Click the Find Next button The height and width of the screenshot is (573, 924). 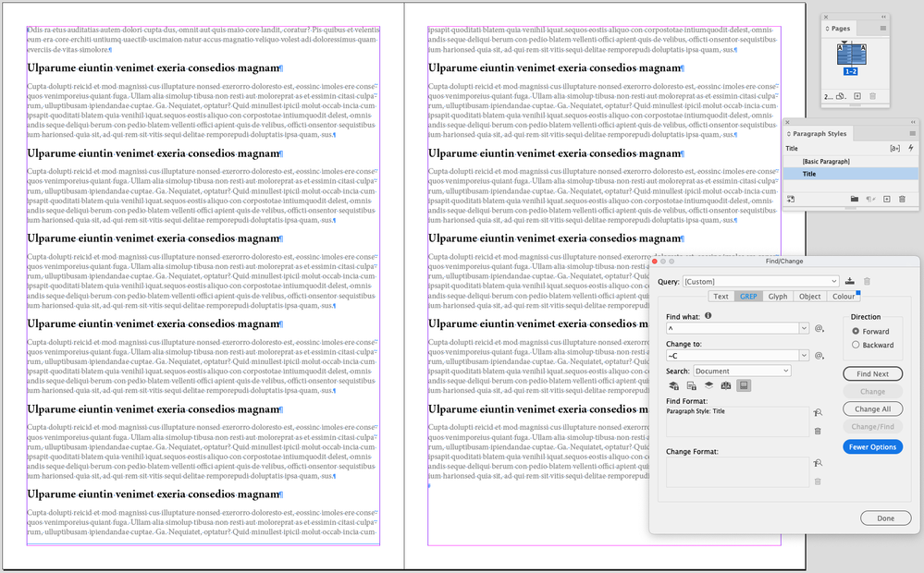coord(873,374)
